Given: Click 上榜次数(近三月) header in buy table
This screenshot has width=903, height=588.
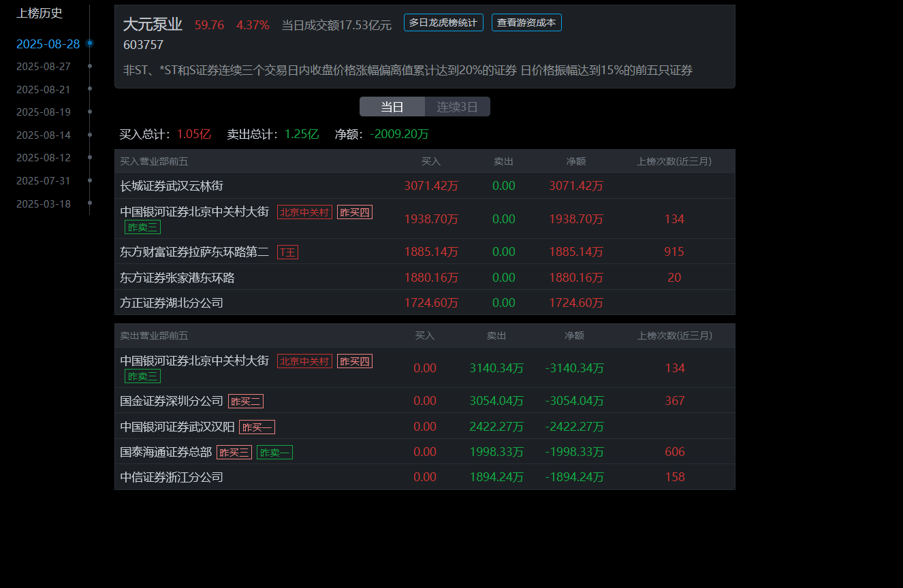Looking at the screenshot, I should click(x=674, y=161).
